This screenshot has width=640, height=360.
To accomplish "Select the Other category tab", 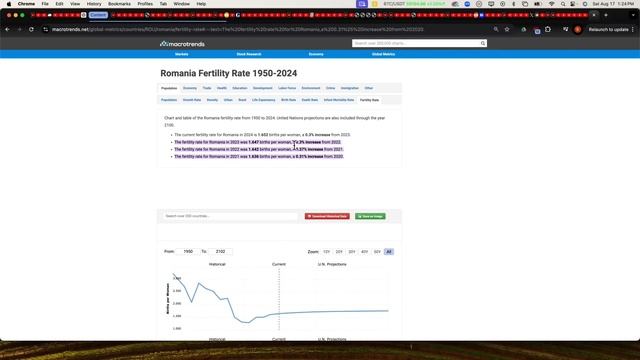I will tap(369, 88).
